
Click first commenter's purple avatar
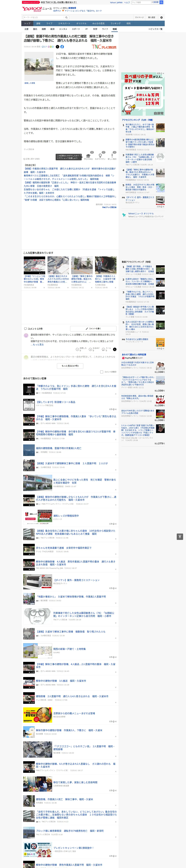26,336
